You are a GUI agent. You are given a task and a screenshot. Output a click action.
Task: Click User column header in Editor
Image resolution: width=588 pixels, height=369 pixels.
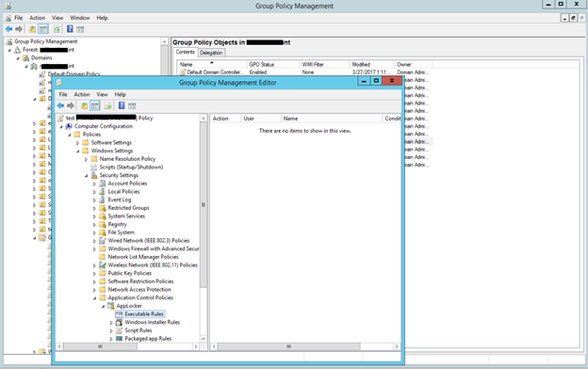(261, 119)
